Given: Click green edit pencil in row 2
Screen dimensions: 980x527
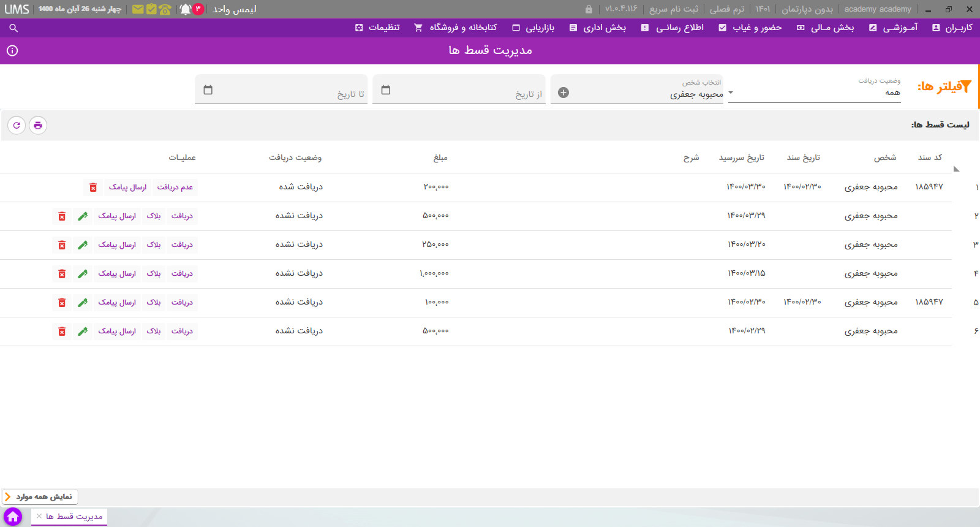Looking at the screenshot, I should tap(83, 216).
